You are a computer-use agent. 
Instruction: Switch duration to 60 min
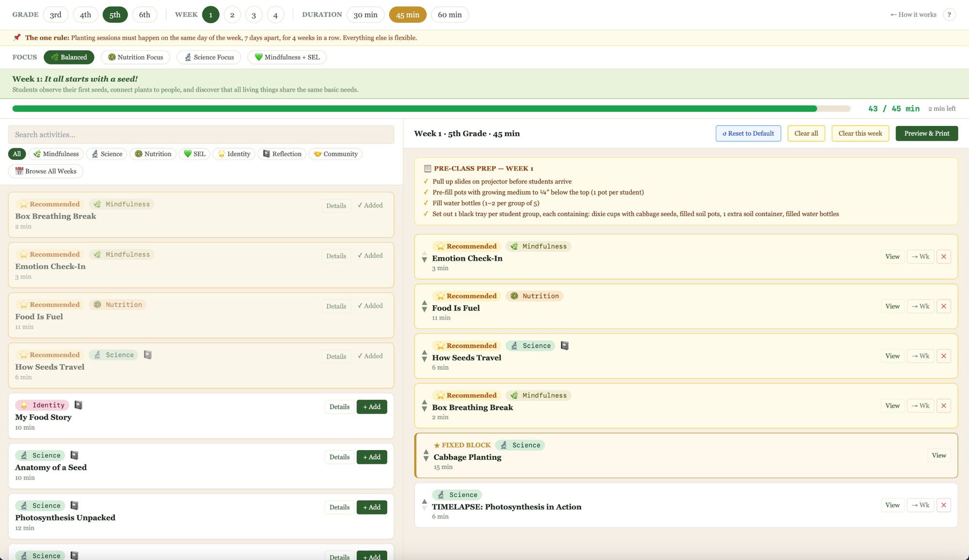point(449,15)
